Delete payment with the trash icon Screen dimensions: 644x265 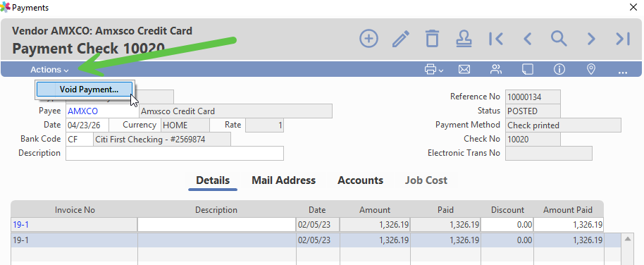pos(432,39)
